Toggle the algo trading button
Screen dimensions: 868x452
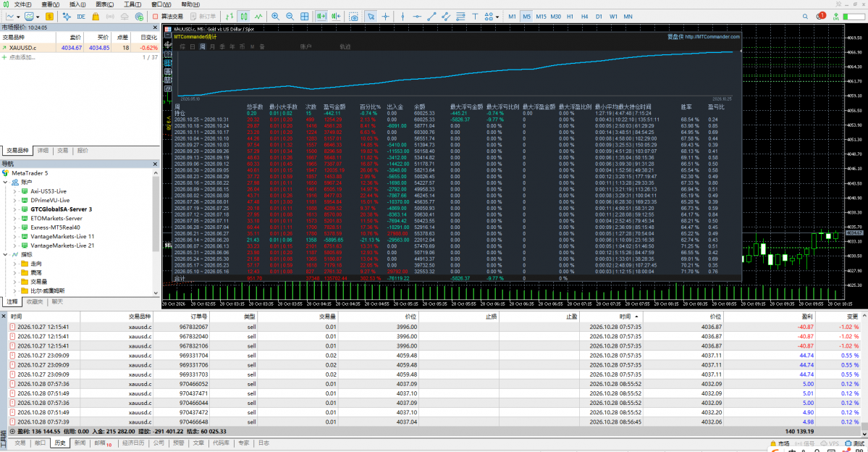tap(168, 17)
